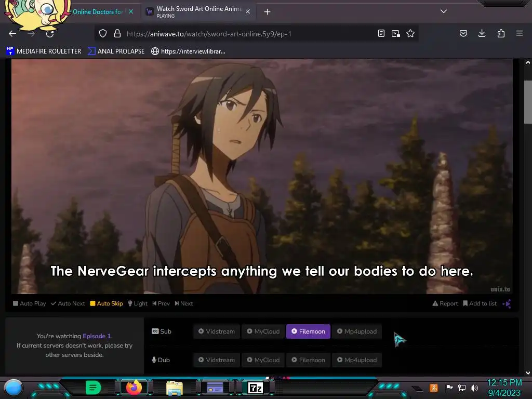Open the Start orb button
532x399 pixels.
(14, 388)
